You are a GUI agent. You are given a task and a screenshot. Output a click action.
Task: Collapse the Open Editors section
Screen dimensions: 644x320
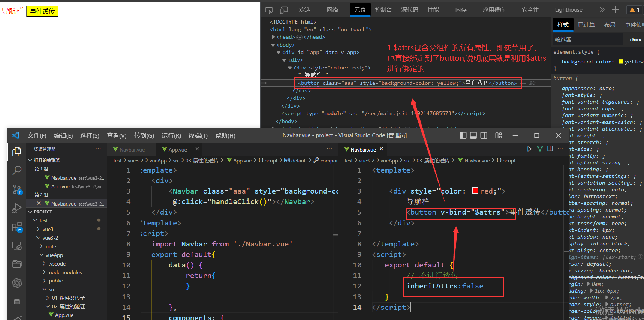30,160
